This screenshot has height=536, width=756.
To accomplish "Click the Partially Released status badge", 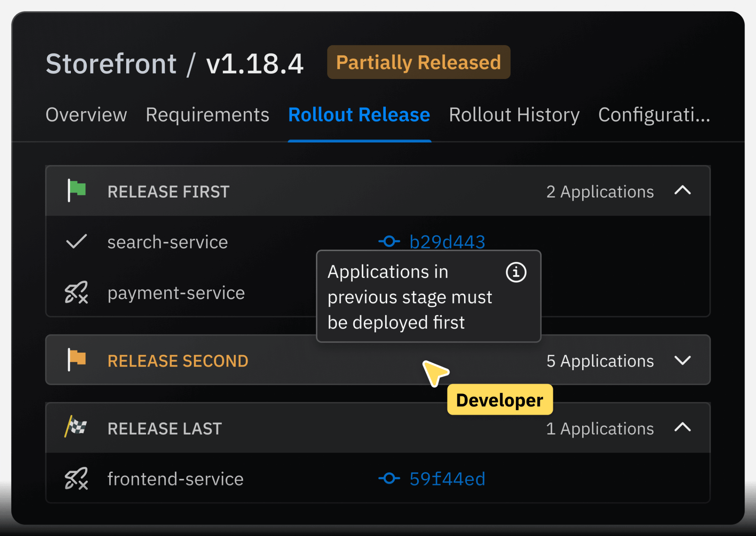I will click(x=419, y=62).
